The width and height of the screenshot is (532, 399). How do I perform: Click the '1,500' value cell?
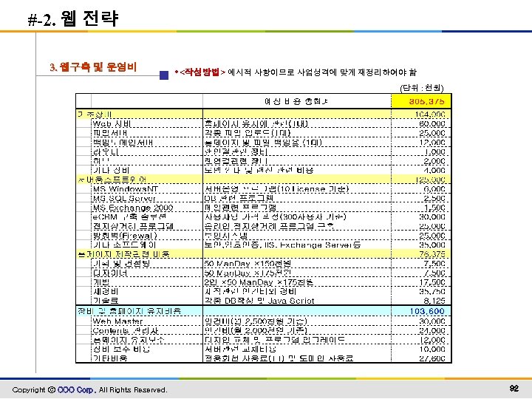(x=434, y=208)
